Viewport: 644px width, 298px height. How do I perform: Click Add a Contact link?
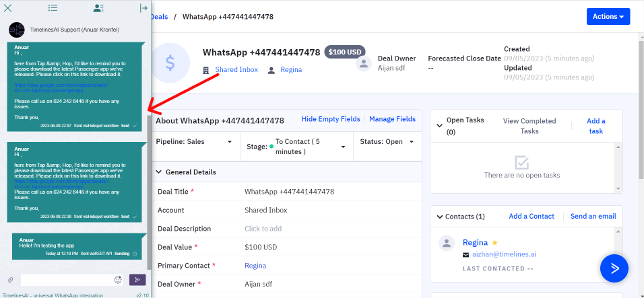coord(532,216)
